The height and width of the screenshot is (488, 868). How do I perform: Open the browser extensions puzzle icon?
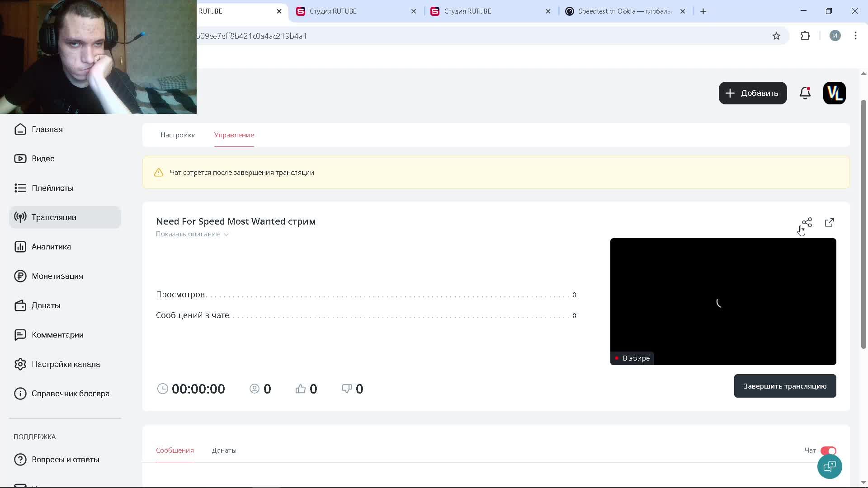coord(805,36)
